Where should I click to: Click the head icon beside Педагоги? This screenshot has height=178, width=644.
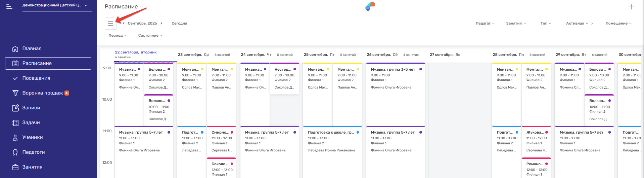pos(15,152)
